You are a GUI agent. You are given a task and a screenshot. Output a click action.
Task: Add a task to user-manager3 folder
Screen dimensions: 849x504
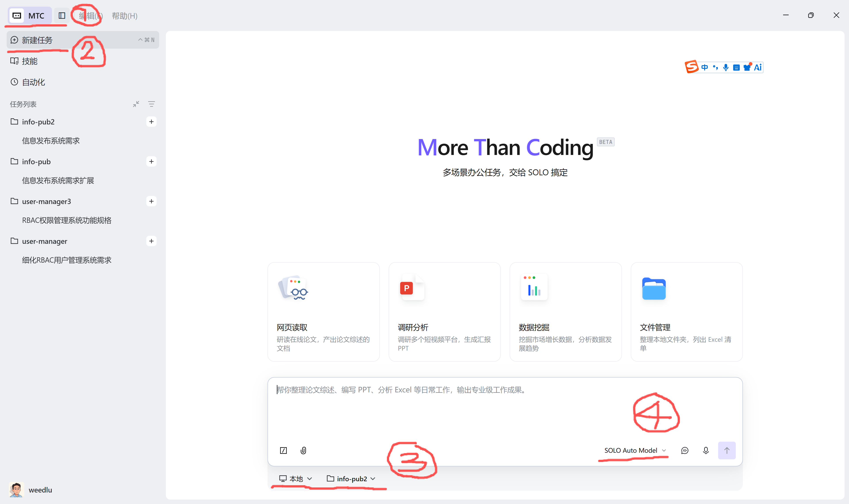coord(151,201)
